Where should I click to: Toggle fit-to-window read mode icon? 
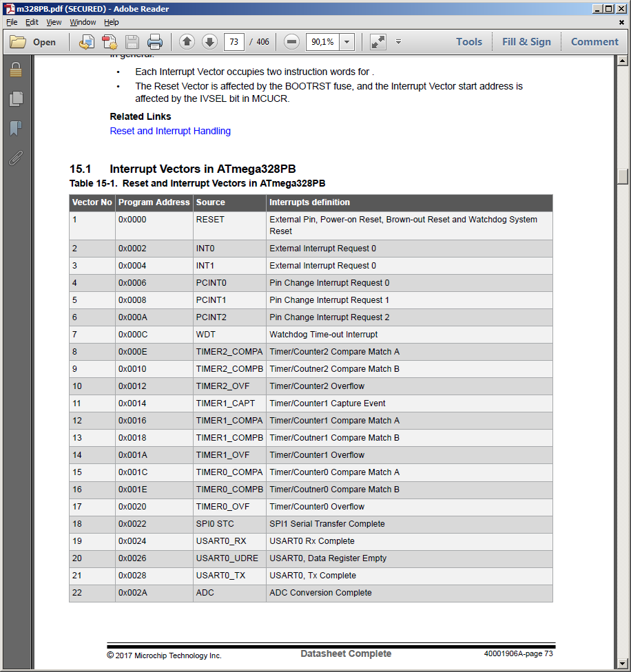tap(378, 41)
